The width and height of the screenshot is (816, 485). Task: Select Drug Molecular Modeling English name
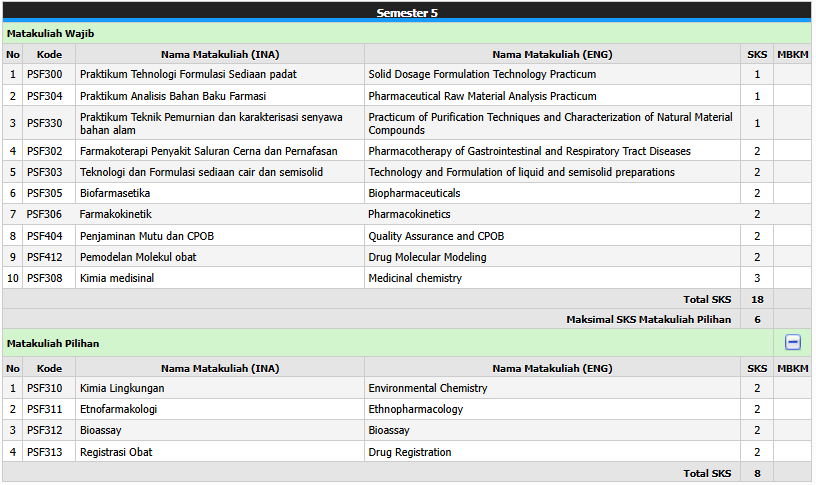click(427, 257)
